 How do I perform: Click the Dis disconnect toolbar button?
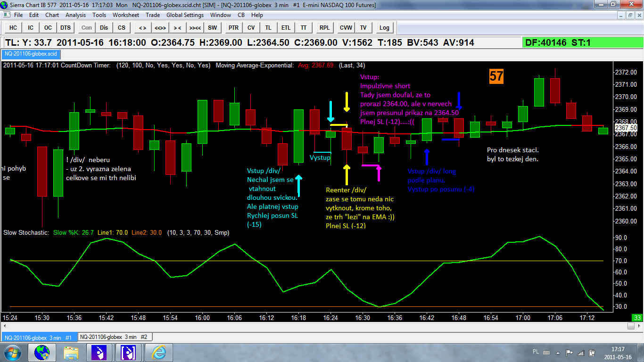click(x=104, y=28)
